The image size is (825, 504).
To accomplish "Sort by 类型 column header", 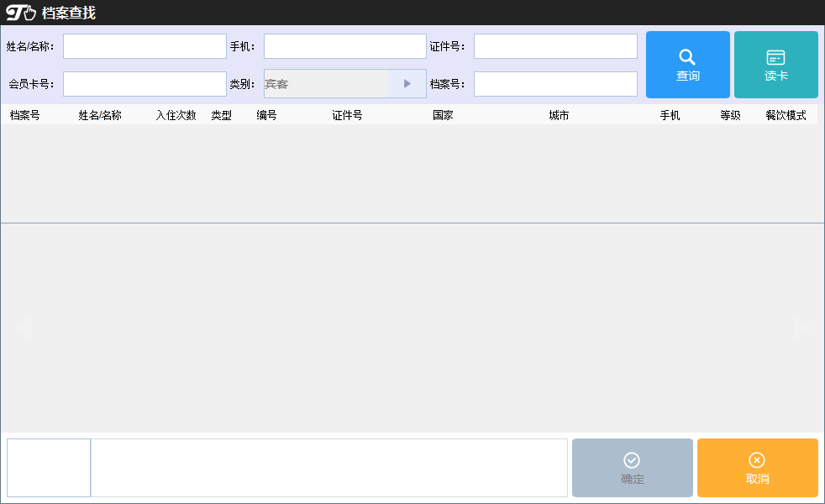I will pyautogui.click(x=222, y=115).
